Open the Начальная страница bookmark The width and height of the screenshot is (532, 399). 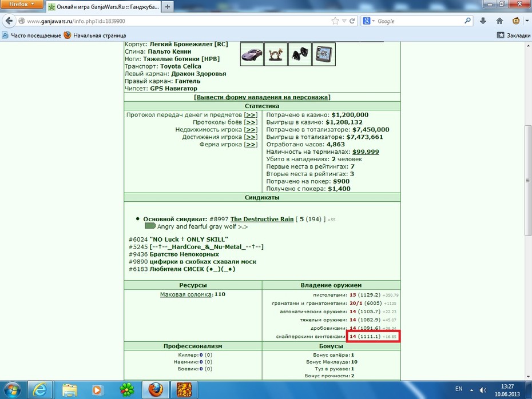tap(95, 35)
